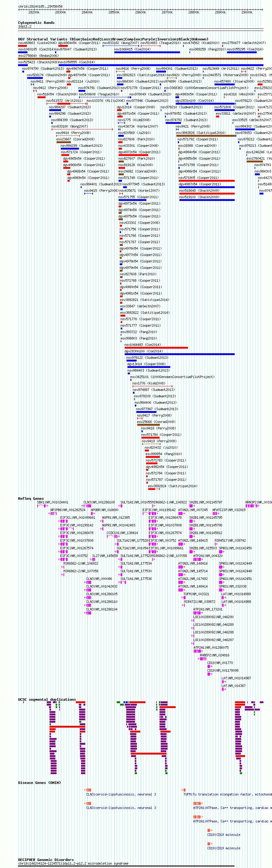Image resolution: width=272 pixels, height=868 pixels.
Task: Select variant esv23667 (Conrad2009)
Action: tap(75, 139)
